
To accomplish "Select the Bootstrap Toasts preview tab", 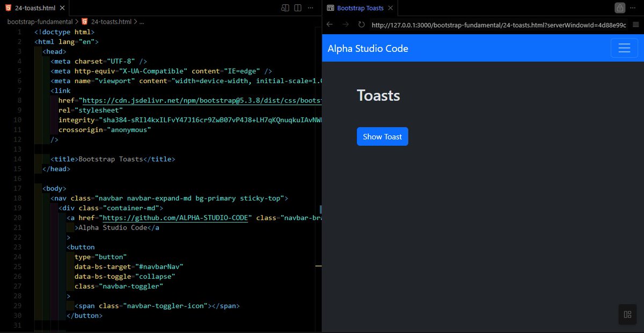I will (360, 8).
